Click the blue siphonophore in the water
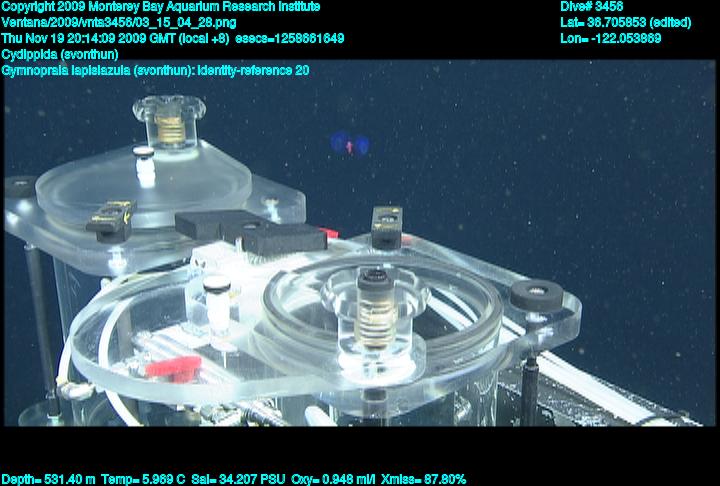The image size is (720, 486). [x=350, y=144]
